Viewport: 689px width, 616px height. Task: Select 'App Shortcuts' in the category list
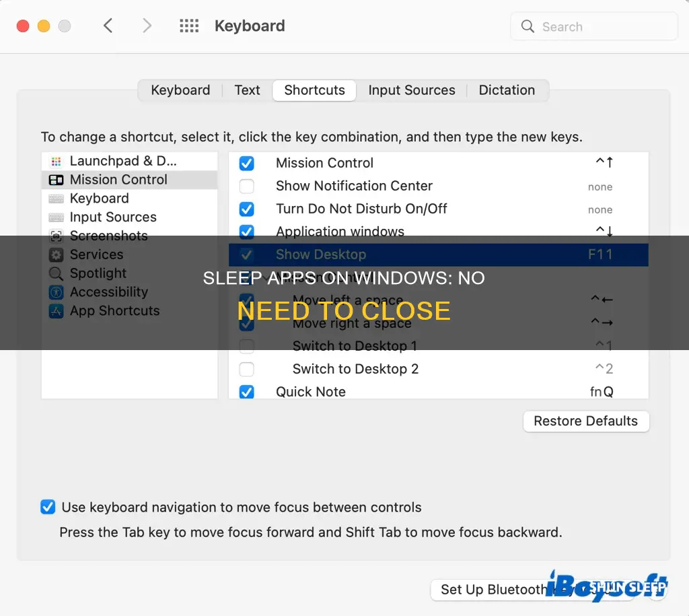click(x=129, y=311)
